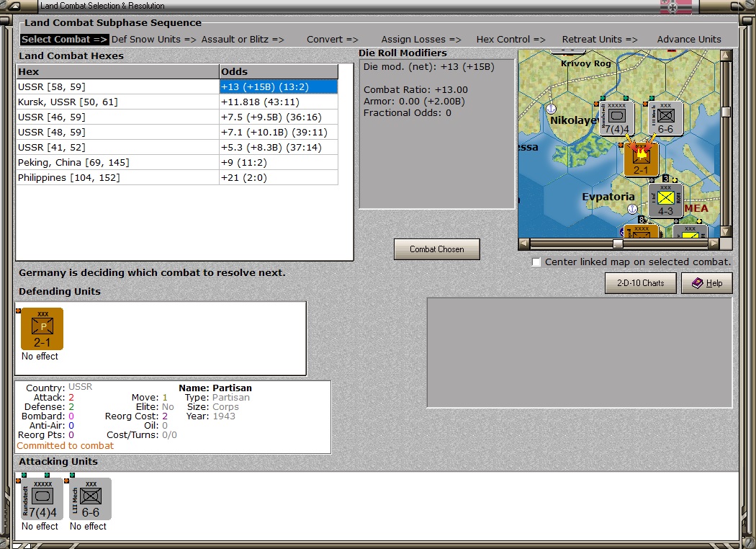Click the +21 (2:0) odds cell
The width and height of the screenshot is (756, 549).
tap(279, 177)
